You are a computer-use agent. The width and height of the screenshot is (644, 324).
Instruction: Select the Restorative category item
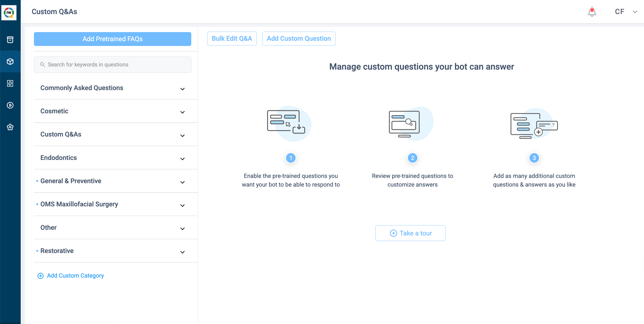point(57,251)
